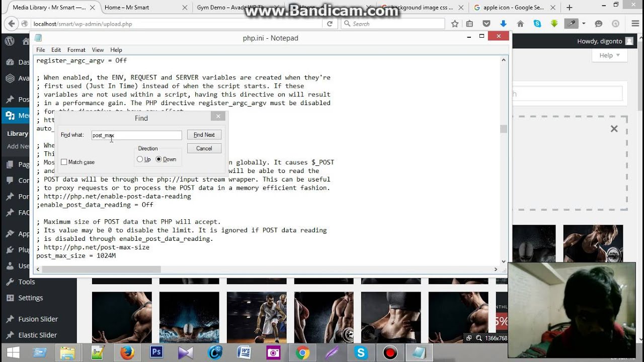Viewport: 644px width, 362px height.
Task: Open Notepad File menu
Action: coord(41,50)
